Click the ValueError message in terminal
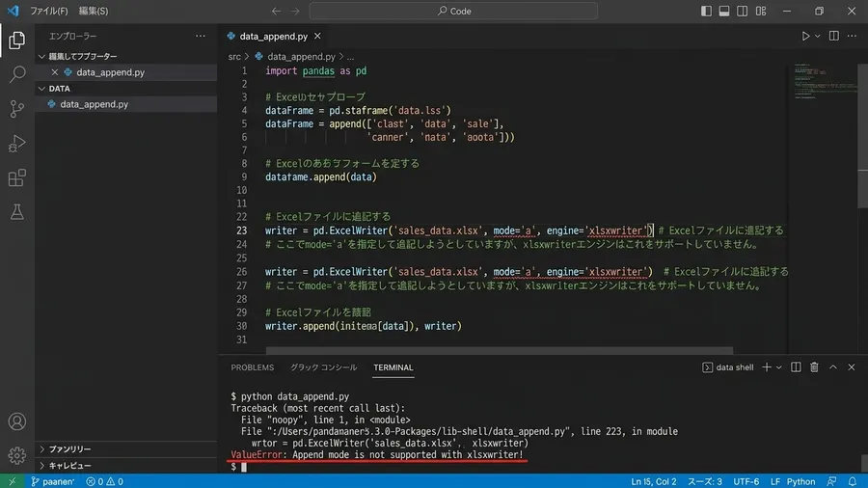 [376, 455]
